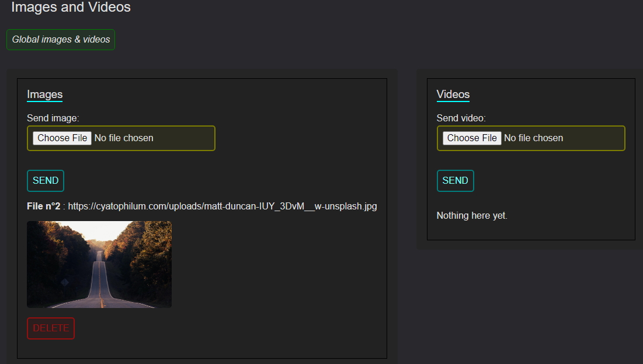Click 'No file chosen' in image upload field

point(124,138)
